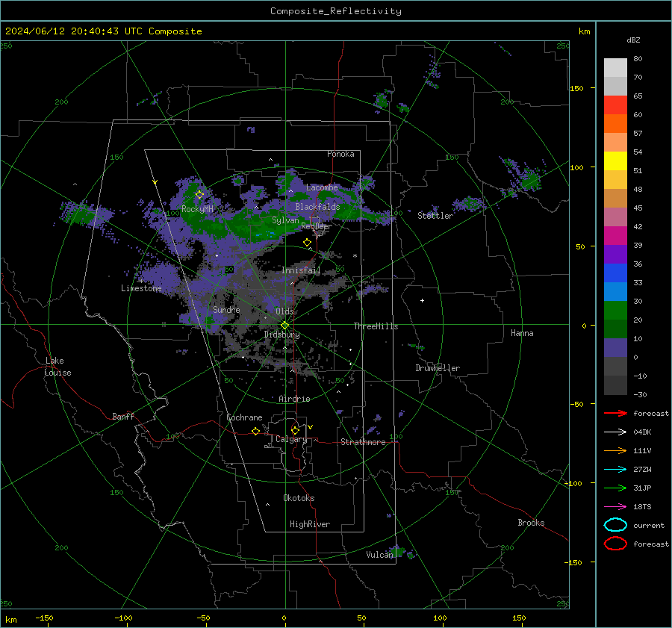Viewport: 672px width, 628px height.
Task: Click the 04DK legend label
Action: point(642,432)
